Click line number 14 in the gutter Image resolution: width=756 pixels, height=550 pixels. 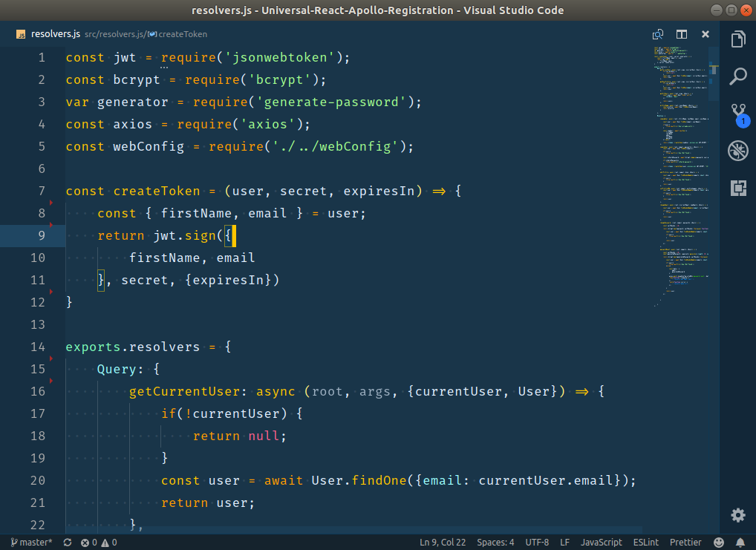point(38,347)
